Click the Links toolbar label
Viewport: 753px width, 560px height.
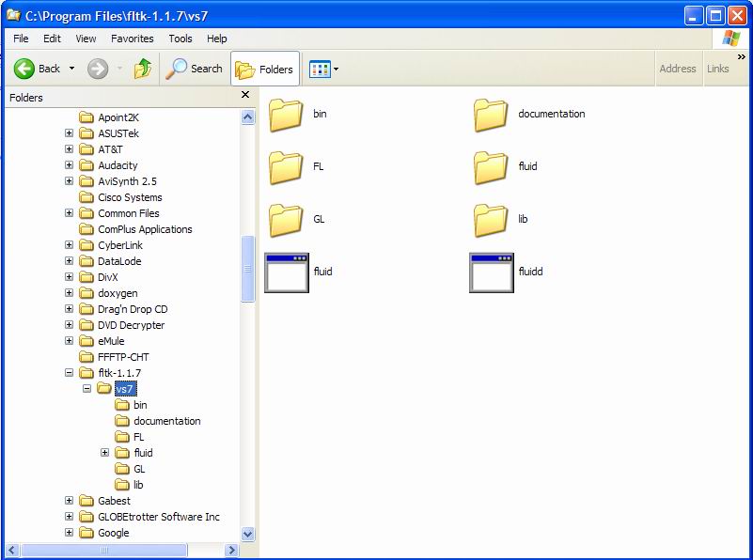718,69
